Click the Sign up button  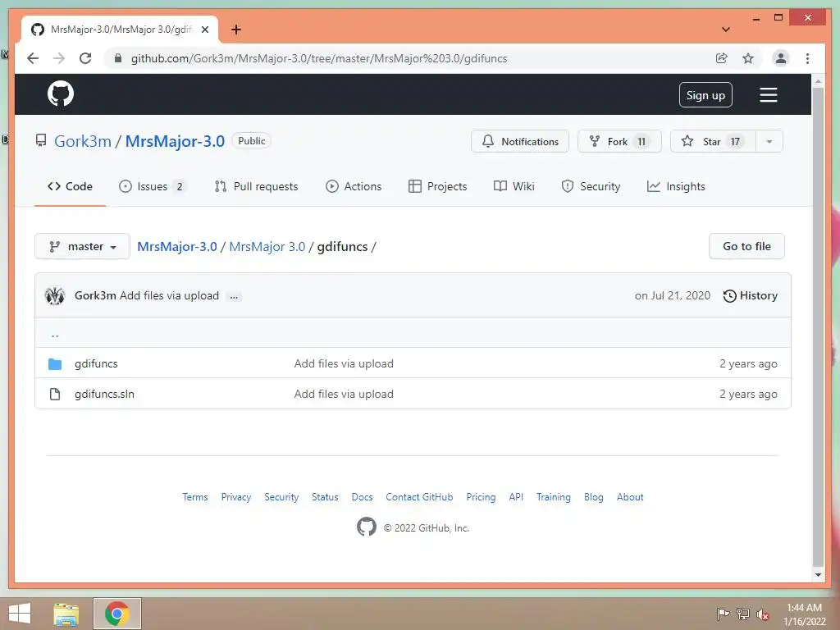705,95
